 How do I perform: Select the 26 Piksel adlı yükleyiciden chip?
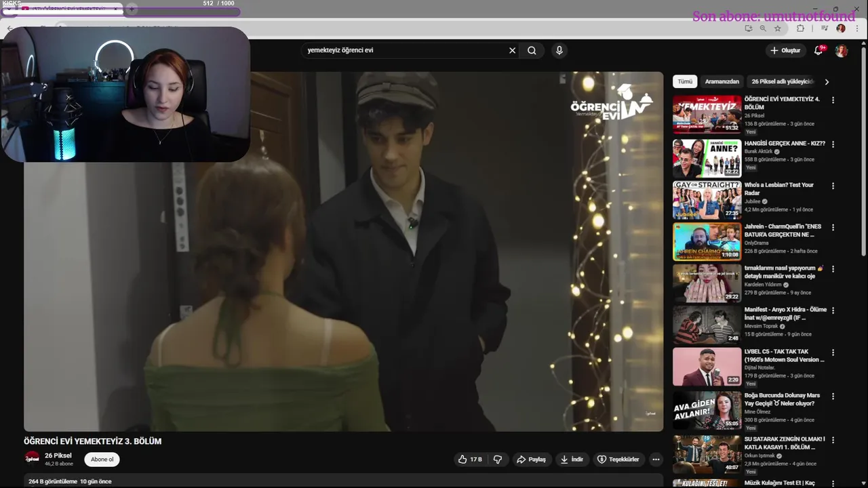pyautogui.click(x=782, y=81)
